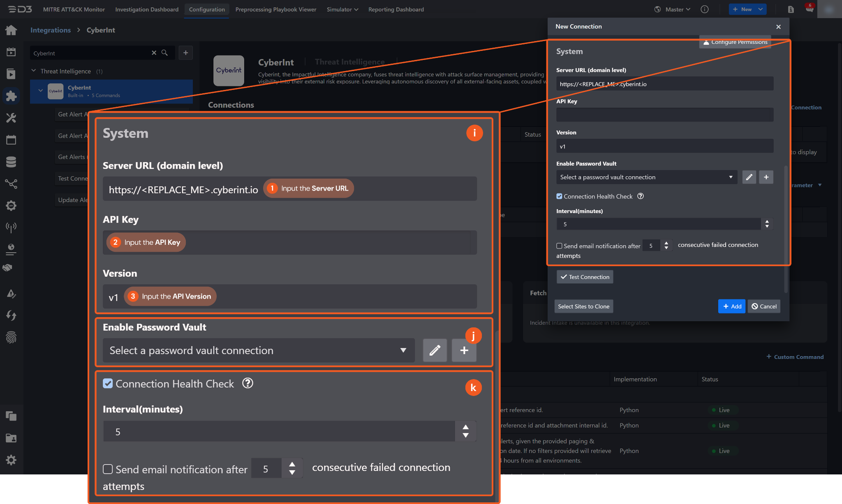842x504 pixels.
Task: Click the pencil edit password vault icon
Action: (749, 177)
